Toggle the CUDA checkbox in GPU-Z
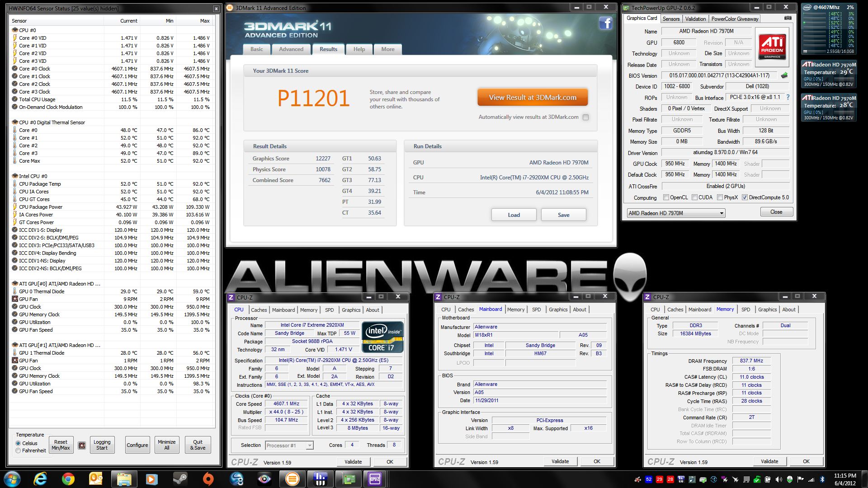868x488 pixels. (x=694, y=197)
